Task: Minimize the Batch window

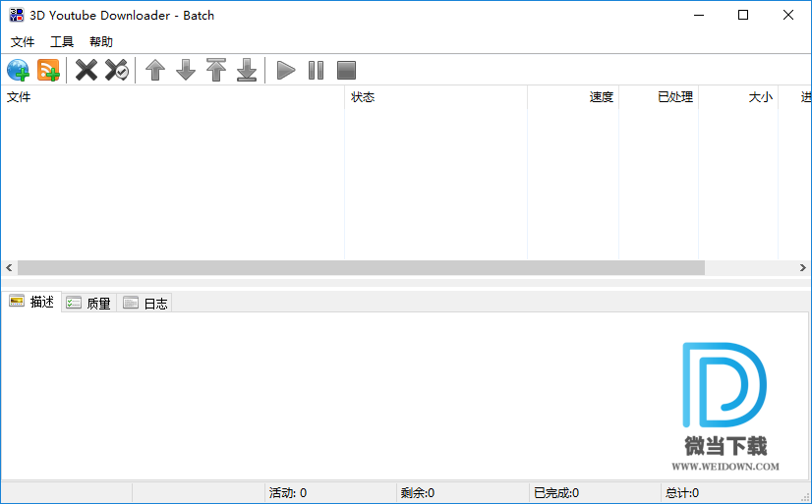Action: (699, 15)
